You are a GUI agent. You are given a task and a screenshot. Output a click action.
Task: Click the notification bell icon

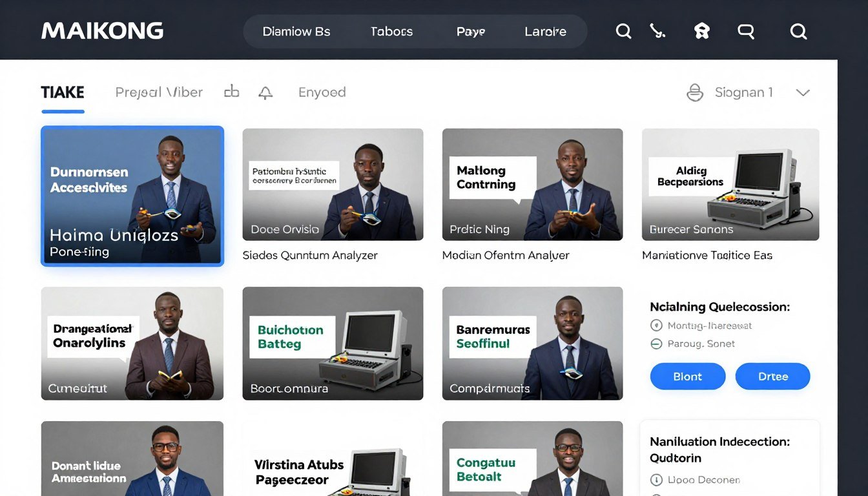point(265,92)
